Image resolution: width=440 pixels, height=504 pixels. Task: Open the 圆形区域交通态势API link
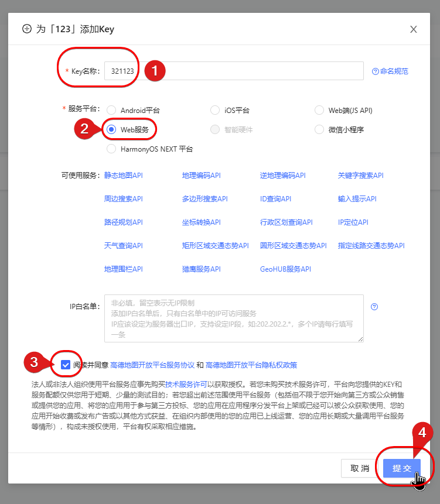pyautogui.click(x=294, y=246)
